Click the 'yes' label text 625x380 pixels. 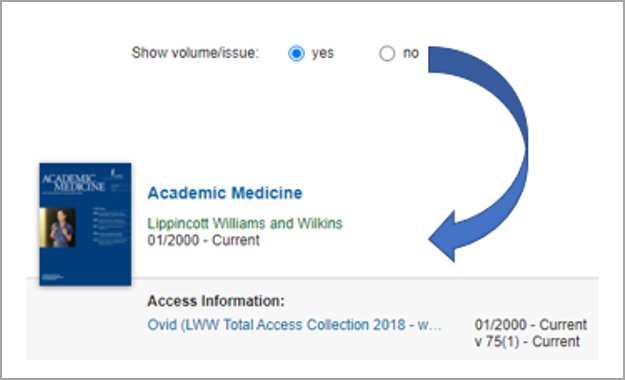[x=322, y=53]
